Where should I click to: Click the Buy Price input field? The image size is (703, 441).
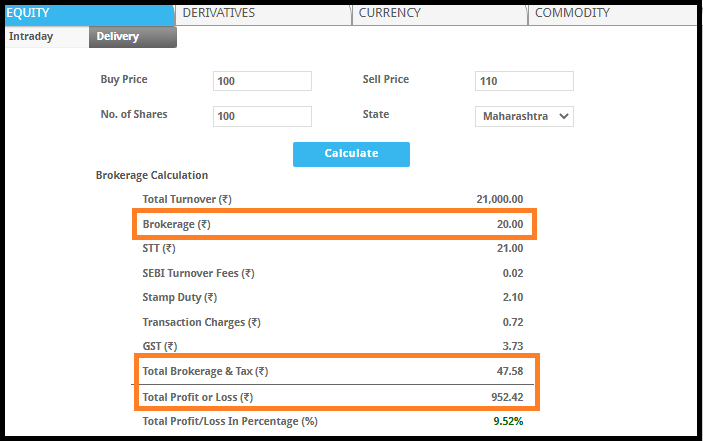pyautogui.click(x=262, y=81)
